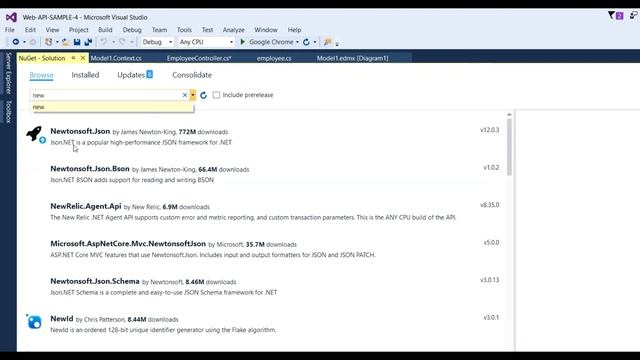
Task: Open the View menu
Action: coord(52,30)
